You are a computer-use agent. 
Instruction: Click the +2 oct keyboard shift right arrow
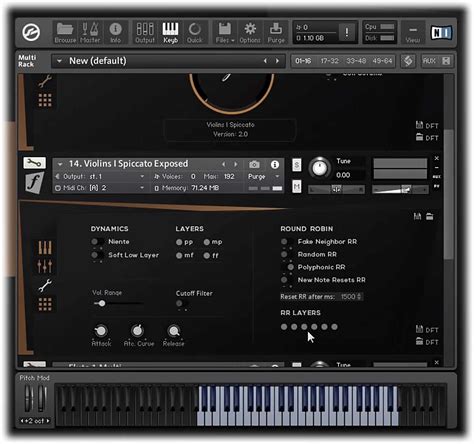click(48, 421)
